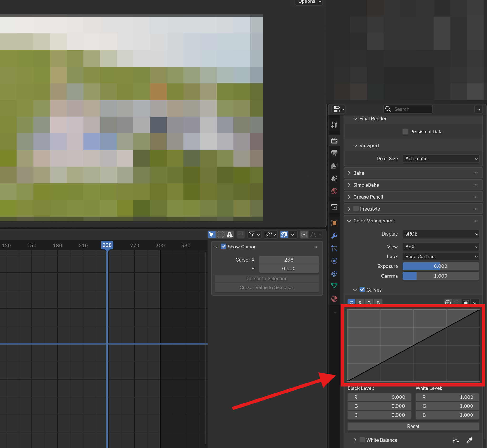Viewport: 487px width, 448px height.
Task: Open the Display sRGB dropdown
Action: tap(441, 234)
